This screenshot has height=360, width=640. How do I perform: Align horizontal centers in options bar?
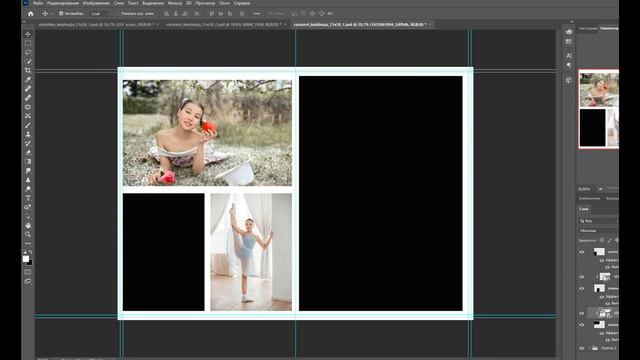(x=176, y=13)
